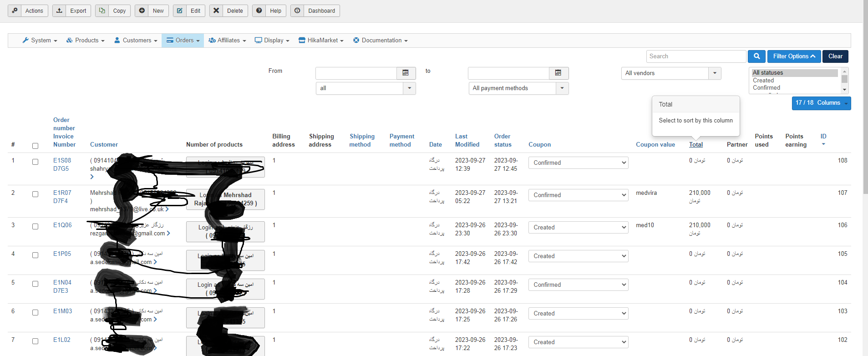The height and width of the screenshot is (356, 868).
Task: Select the checkbox for order E1Q06
Action: tap(35, 227)
